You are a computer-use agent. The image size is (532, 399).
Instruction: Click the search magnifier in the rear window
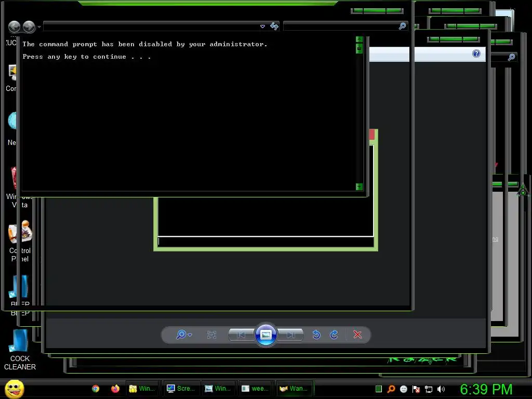512,57
